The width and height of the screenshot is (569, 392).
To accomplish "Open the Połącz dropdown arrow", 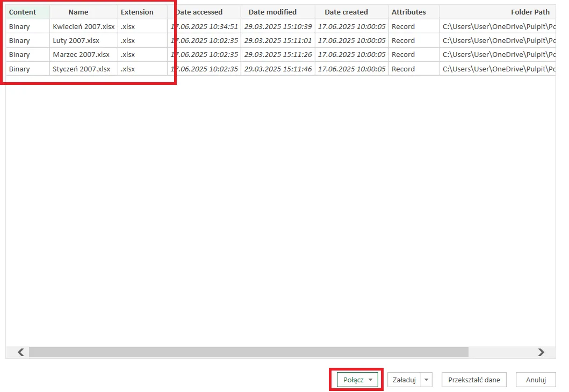I will pos(370,380).
